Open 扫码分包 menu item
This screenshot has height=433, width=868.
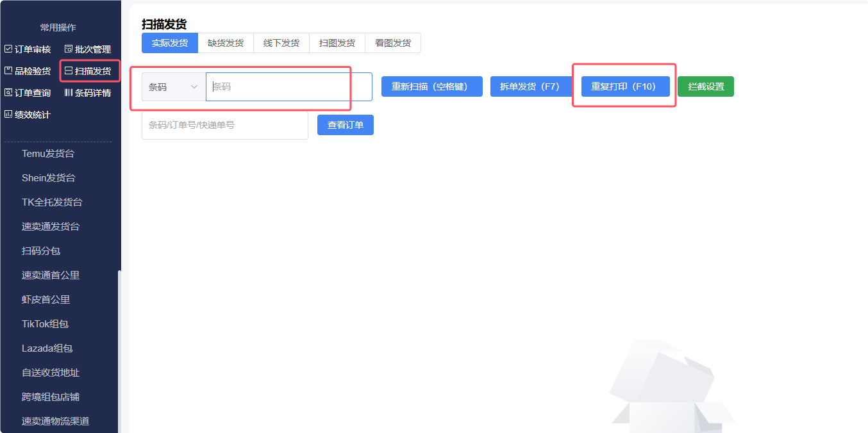(41, 250)
